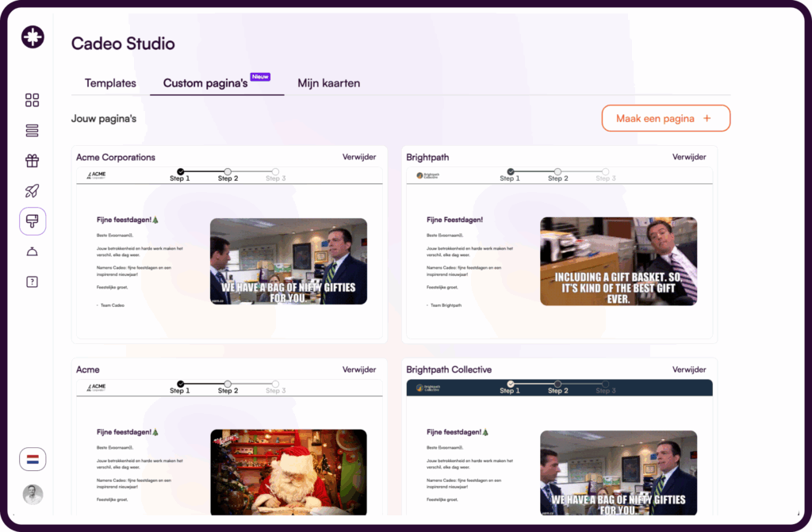Click the Fijne Feestdagen! heading in Brightpath card
The height and width of the screenshot is (532, 812).
(x=454, y=220)
